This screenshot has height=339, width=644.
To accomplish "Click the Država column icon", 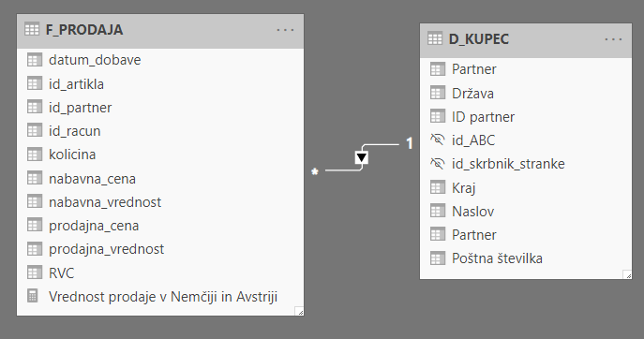I will click(x=438, y=93).
